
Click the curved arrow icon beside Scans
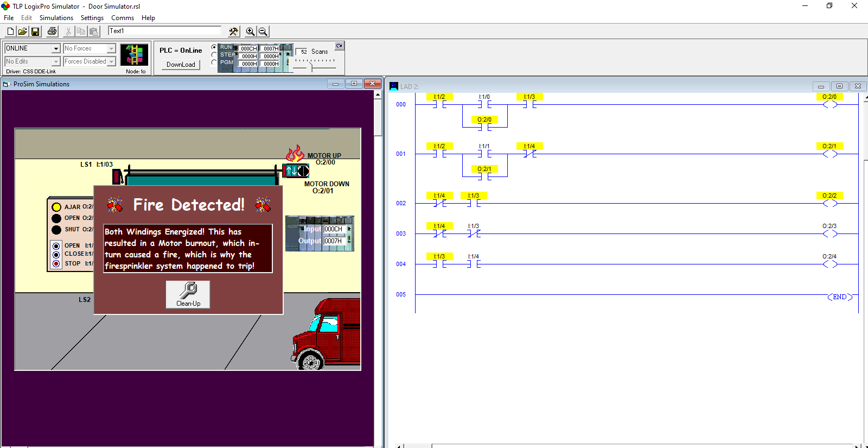tap(339, 46)
